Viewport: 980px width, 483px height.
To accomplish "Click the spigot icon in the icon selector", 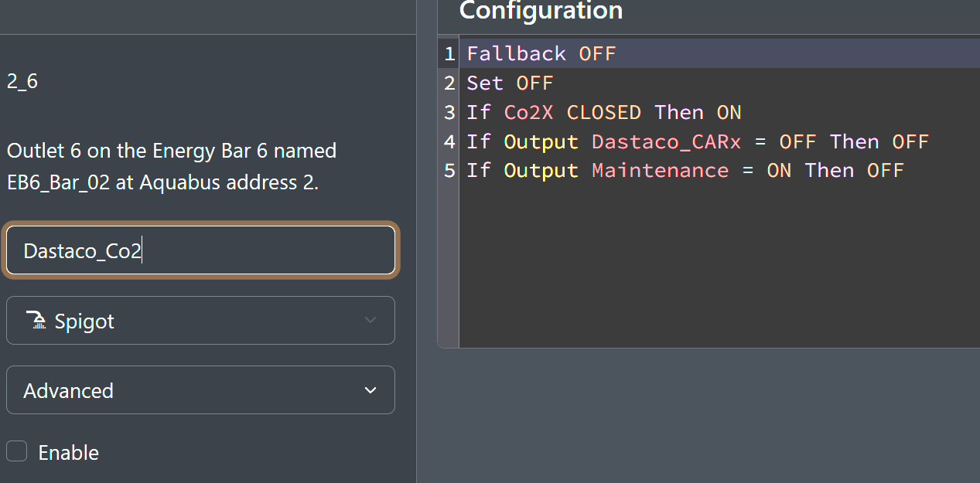I will pyautogui.click(x=36, y=321).
